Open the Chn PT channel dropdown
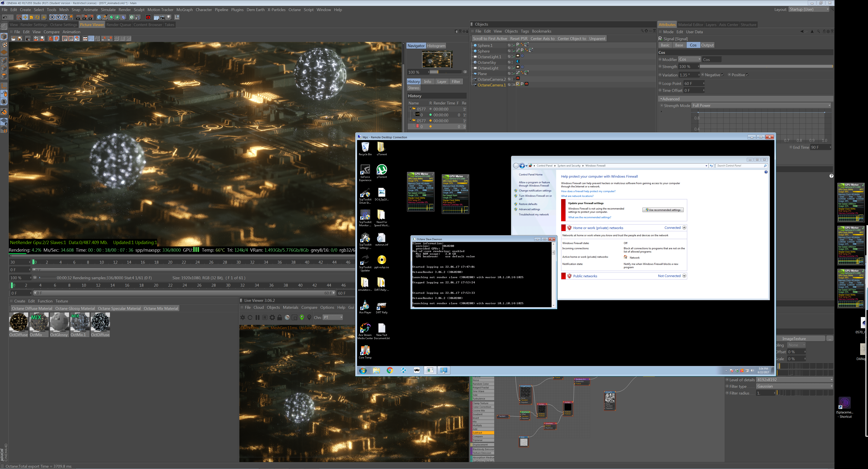868x469 pixels. click(x=333, y=317)
